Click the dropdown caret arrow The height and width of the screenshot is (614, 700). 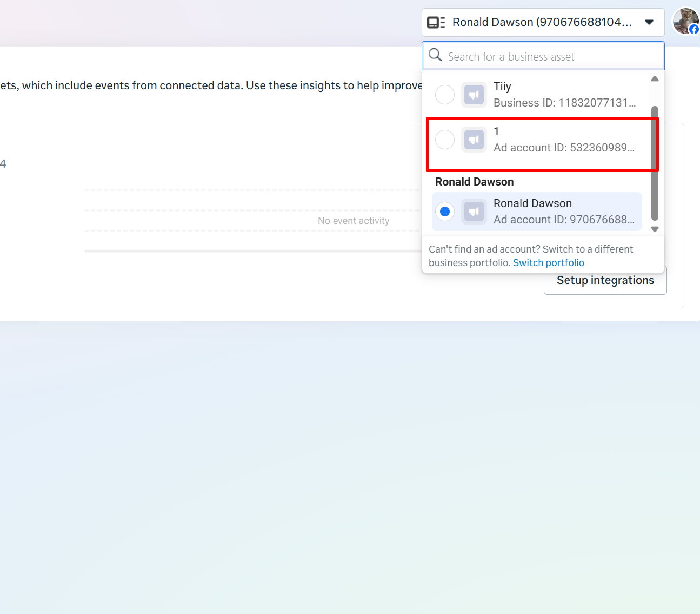(649, 22)
